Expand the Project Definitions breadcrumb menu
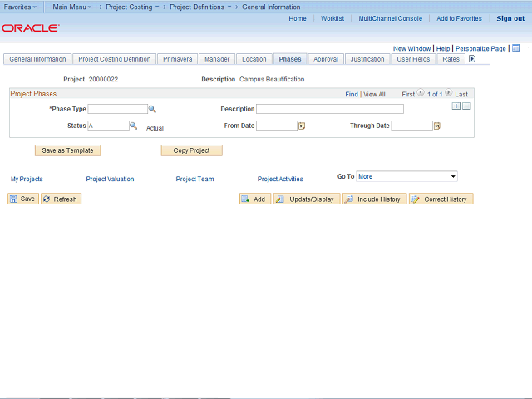 point(200,7)
